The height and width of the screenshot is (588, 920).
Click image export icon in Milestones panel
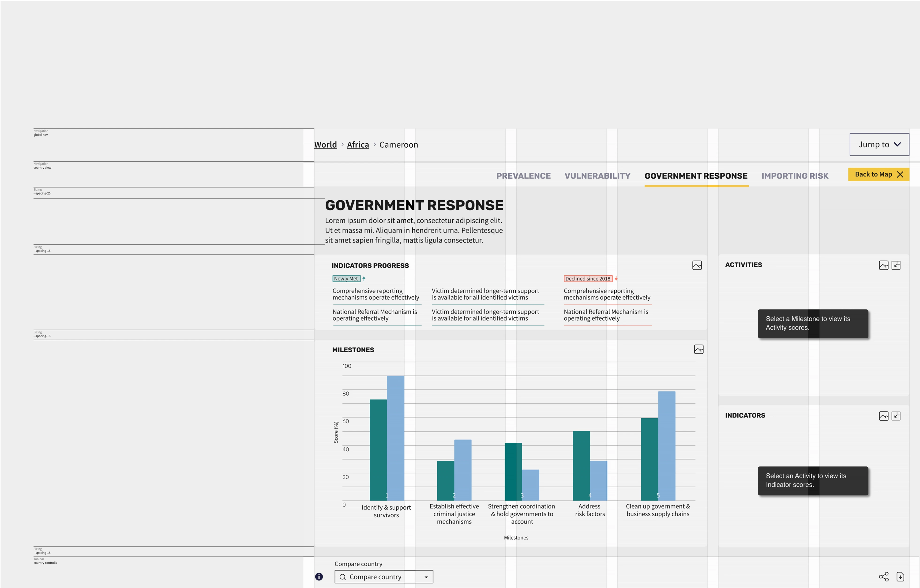pos(698,349)
